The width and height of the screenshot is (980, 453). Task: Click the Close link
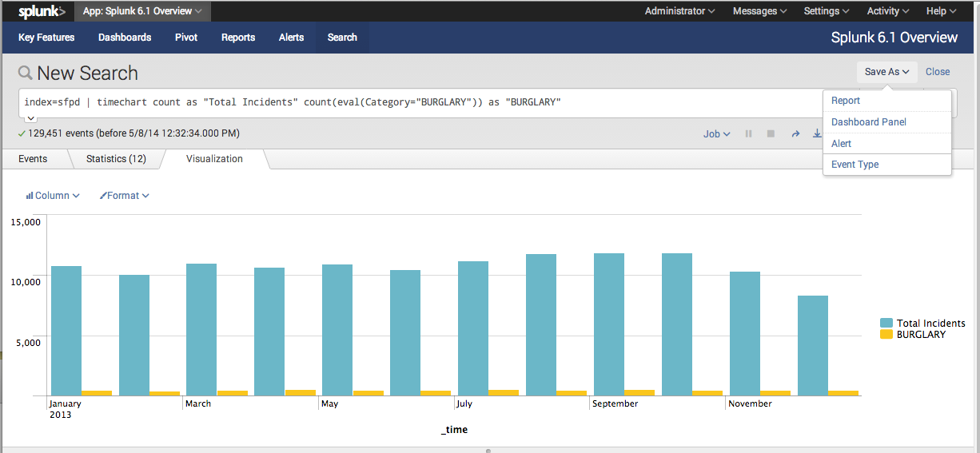coord(938,72)
